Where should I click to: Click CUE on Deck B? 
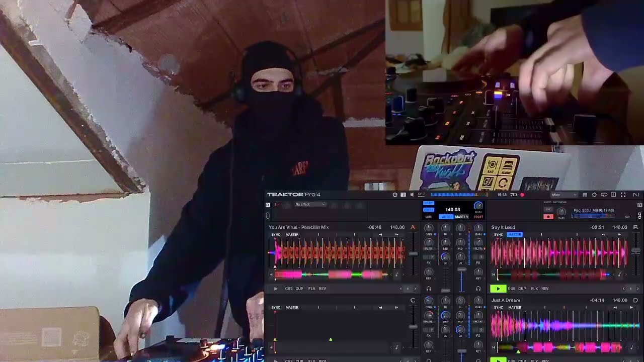(512, 289)
